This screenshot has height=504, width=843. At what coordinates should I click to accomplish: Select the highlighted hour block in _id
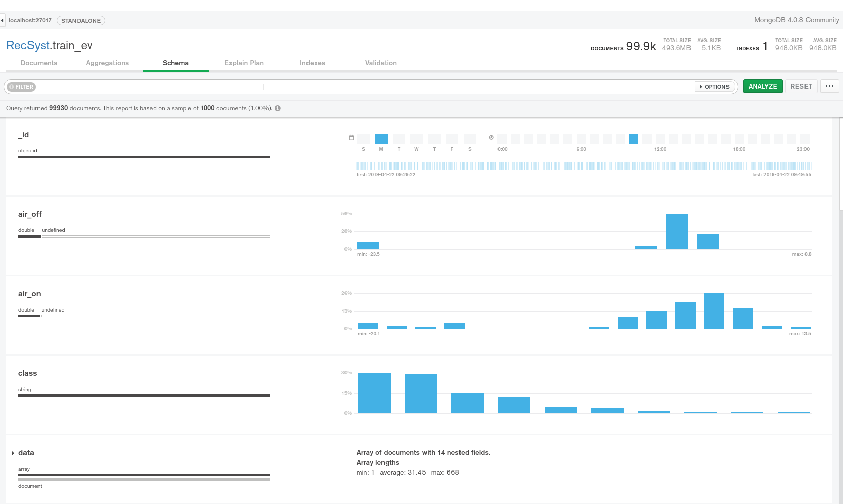point(633,139)
